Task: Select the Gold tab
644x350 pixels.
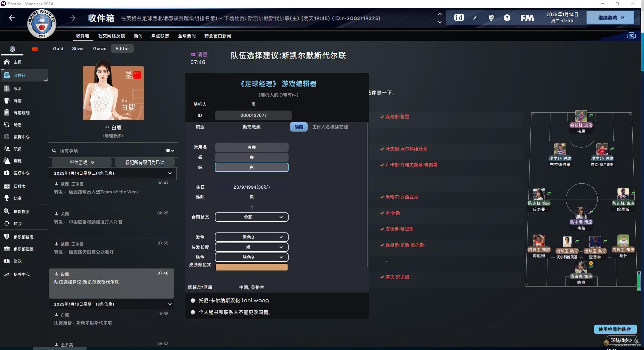Action: click(58, 48)
